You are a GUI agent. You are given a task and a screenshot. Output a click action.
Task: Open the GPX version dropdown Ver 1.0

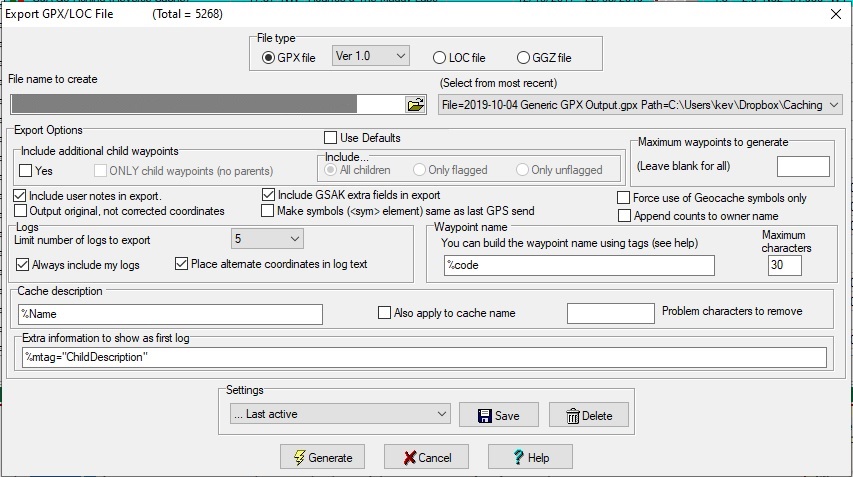370,56
